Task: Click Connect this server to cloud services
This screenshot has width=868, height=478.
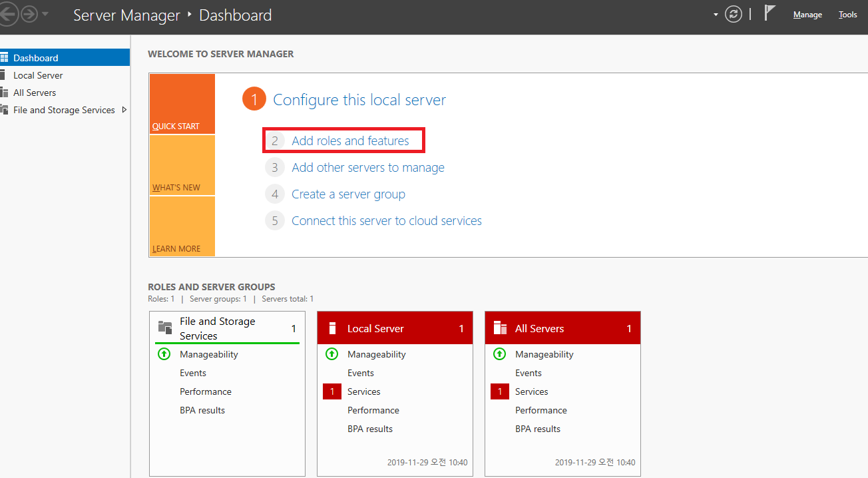Action: pyautogui.click(x=387, y=221)
